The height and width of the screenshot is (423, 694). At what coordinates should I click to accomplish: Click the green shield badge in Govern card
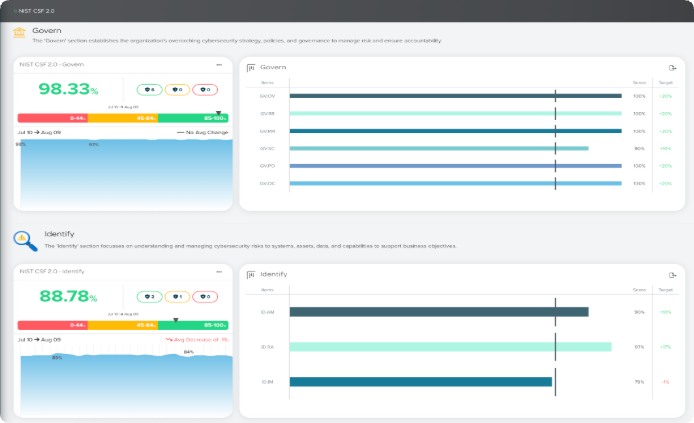point(150,89)
